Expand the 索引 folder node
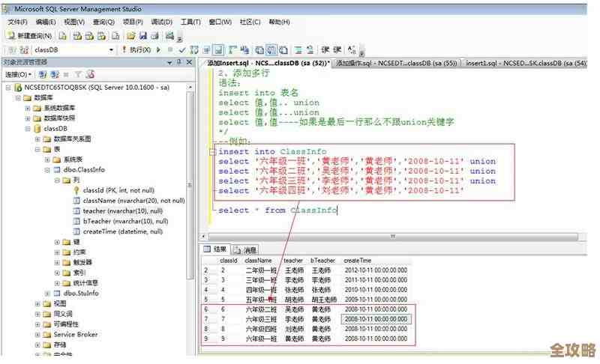 point(57,273)
